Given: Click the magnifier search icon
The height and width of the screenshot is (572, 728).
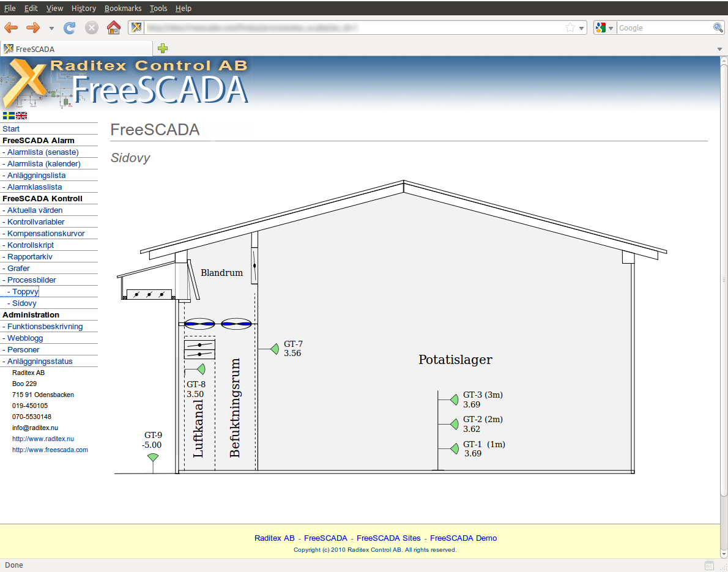Looking at the screenshot, I should point(718,28).
